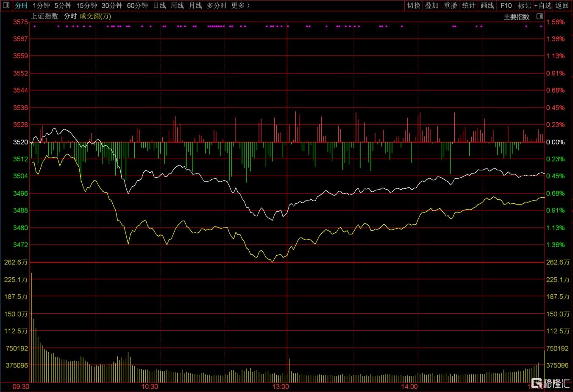Click the 3472 price axis label

[x=20, y=245]
